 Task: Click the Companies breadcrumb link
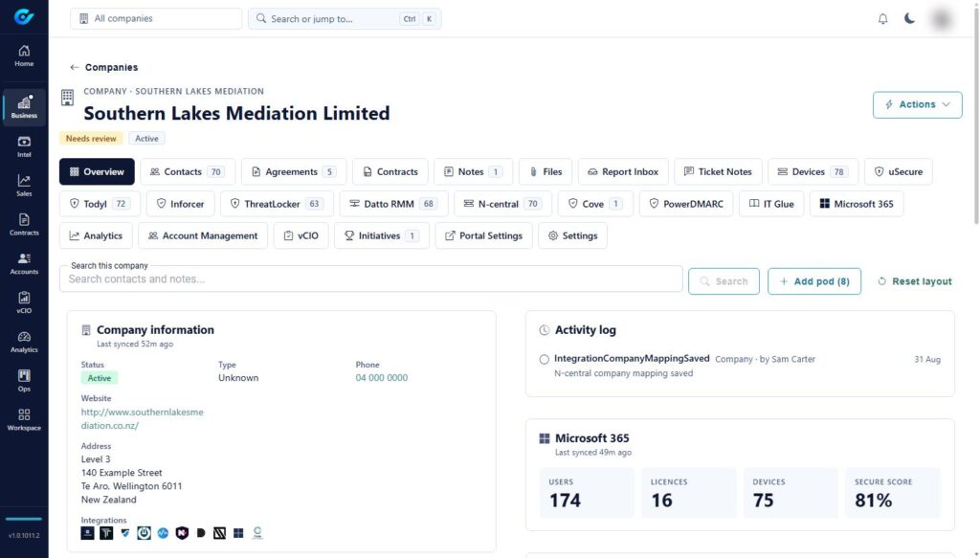(111, 68)
